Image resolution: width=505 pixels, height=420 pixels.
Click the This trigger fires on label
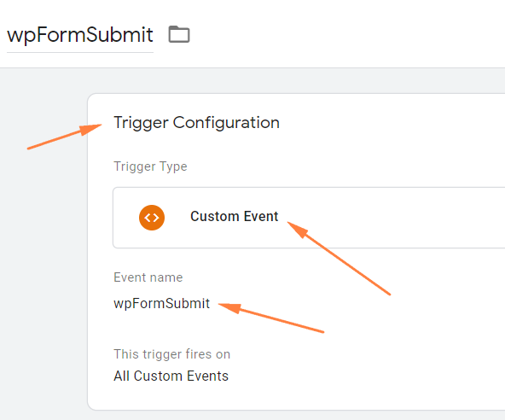click(x=172, y=354)
